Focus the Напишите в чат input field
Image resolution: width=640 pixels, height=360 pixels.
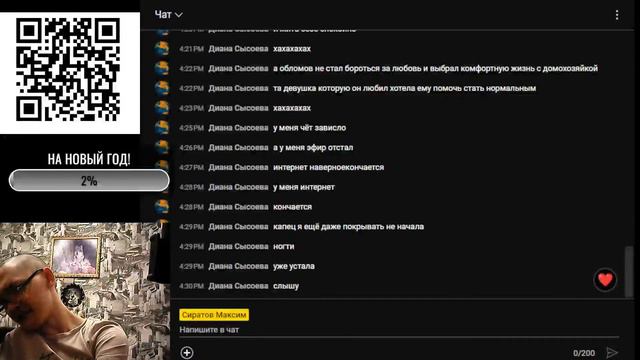point(399,330)
